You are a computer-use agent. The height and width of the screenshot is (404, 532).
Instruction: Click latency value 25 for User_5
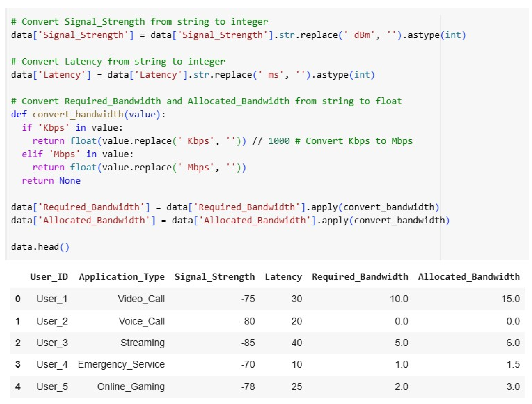[296, 386]
